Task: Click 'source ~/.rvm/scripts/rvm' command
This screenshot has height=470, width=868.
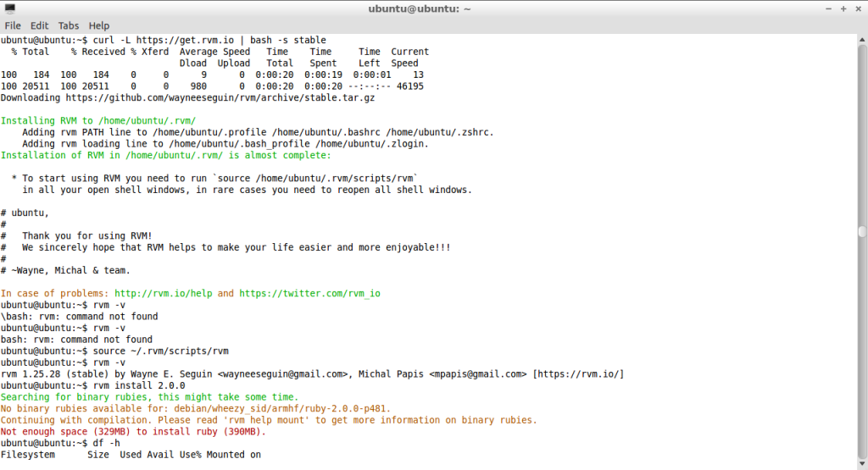Action: (160, 351)
